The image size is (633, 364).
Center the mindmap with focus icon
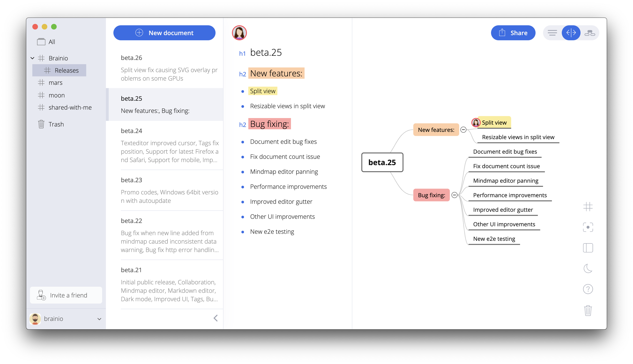588,227
